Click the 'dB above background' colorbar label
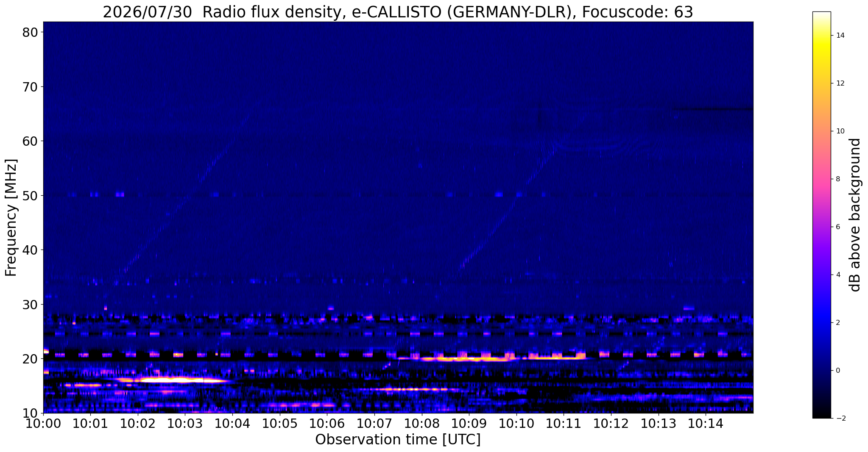 (x=855, y=215)
